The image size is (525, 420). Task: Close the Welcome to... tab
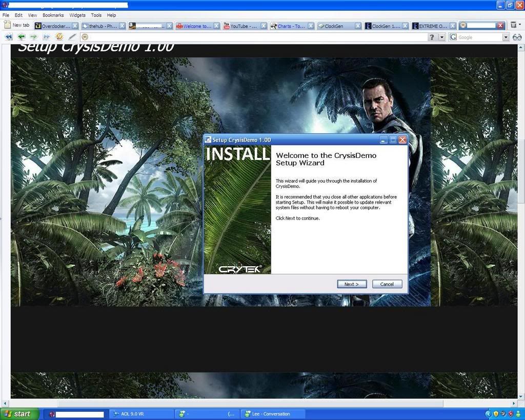[217, 26]
